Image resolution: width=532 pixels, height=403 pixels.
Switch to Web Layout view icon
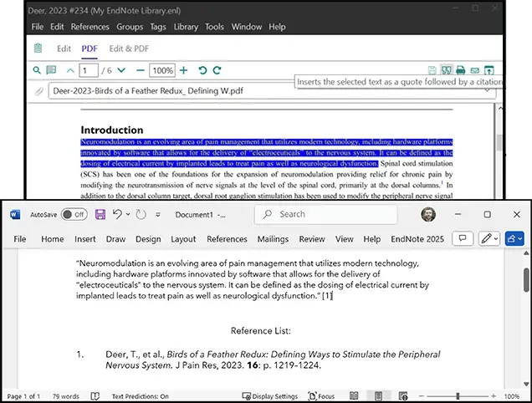pyautogui.click(x=402, y=395)
